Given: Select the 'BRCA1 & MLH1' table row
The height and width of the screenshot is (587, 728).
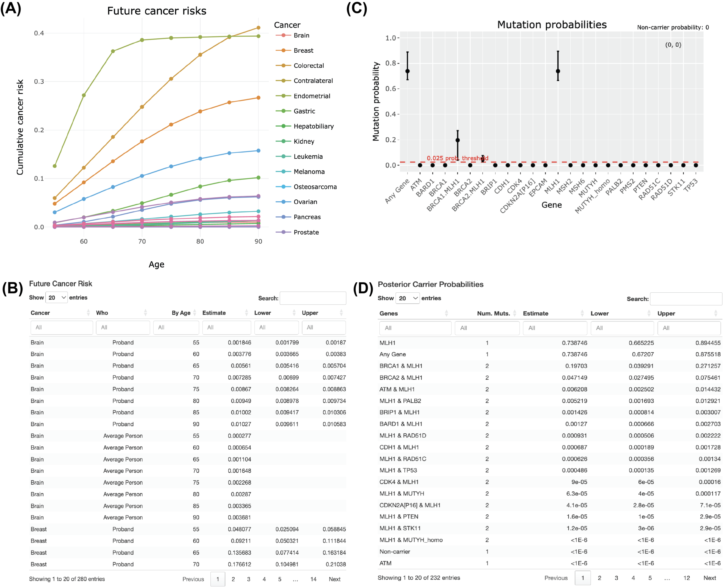Looking at the screenshot, I should [x=550, y=366].
